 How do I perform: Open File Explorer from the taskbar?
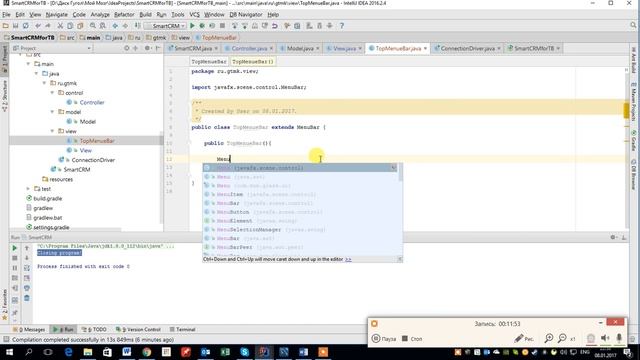88,351
